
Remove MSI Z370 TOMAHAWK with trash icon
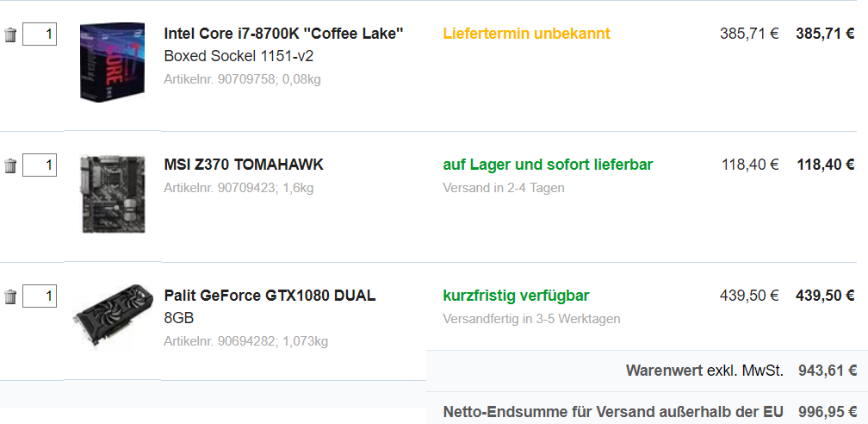coord(10,166)
